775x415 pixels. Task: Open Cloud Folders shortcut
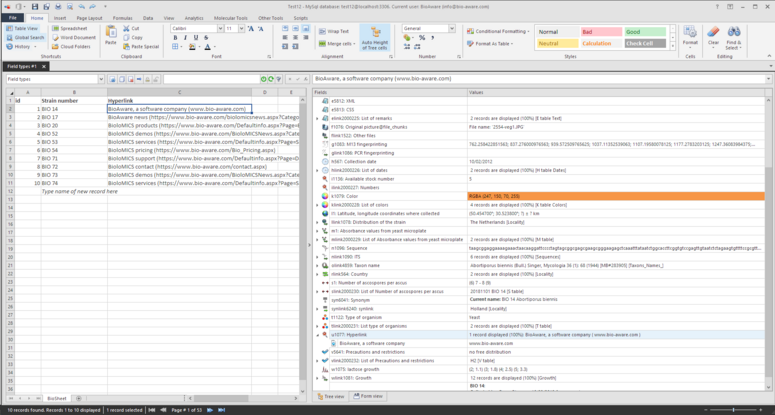pyautogui.click(x=71, y=46)
